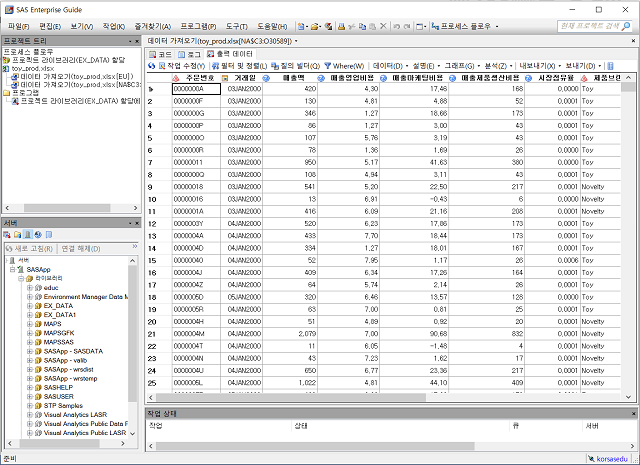Open the 질의 빌더(Q) button
The width and height of the screenshot is (640, 465).
(x=296, y=66)
